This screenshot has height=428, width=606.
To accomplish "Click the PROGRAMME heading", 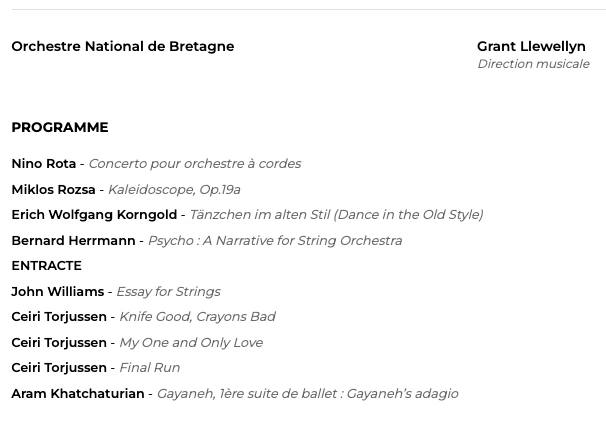I will coord(60,127).
